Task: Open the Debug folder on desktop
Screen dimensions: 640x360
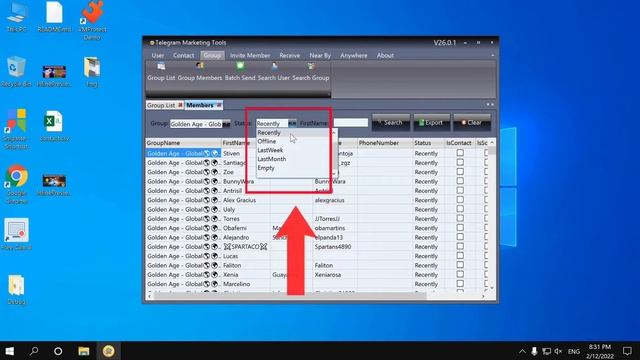Action: coord(16,289)
